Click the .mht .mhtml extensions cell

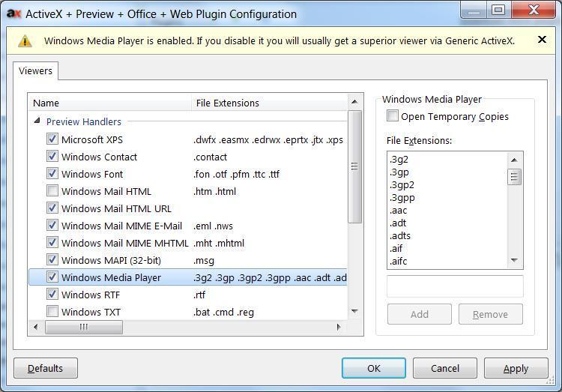219,243
